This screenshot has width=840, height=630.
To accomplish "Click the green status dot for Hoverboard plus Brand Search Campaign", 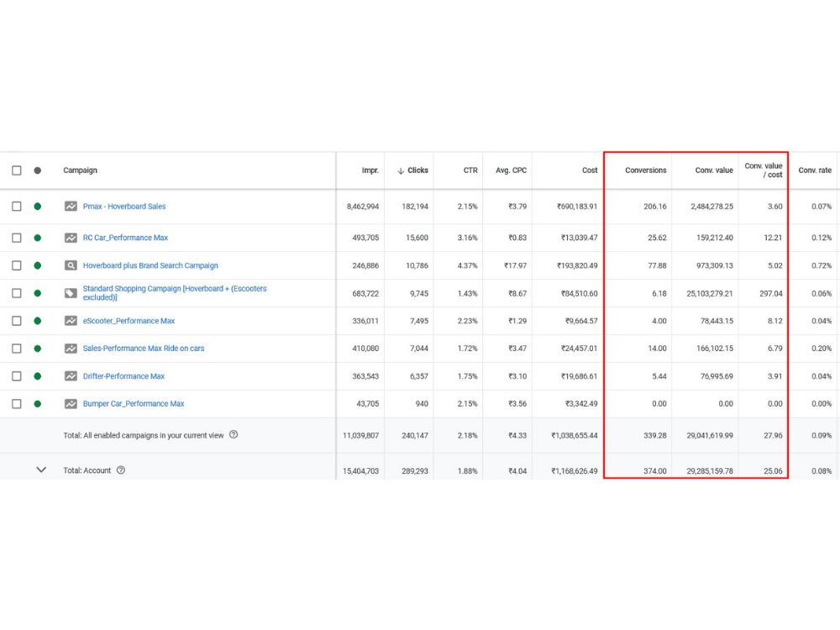I will [38, 265].
